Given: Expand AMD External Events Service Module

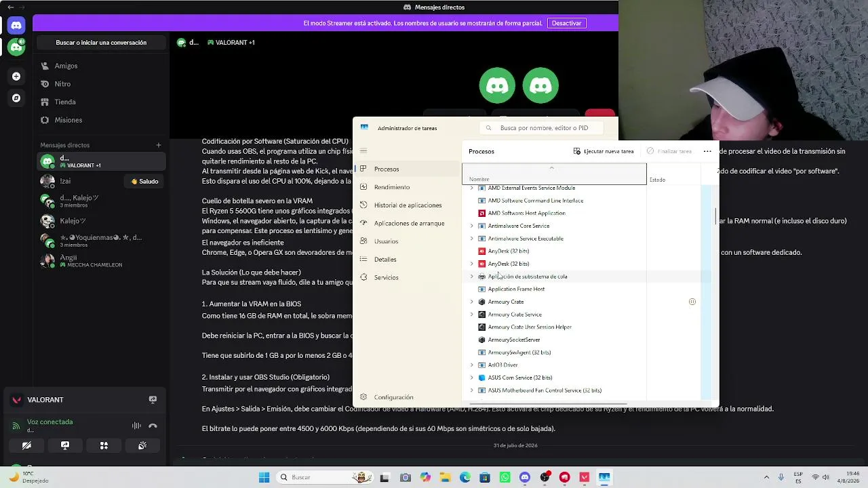Looking at the screenshot, I should click(472, 188).
